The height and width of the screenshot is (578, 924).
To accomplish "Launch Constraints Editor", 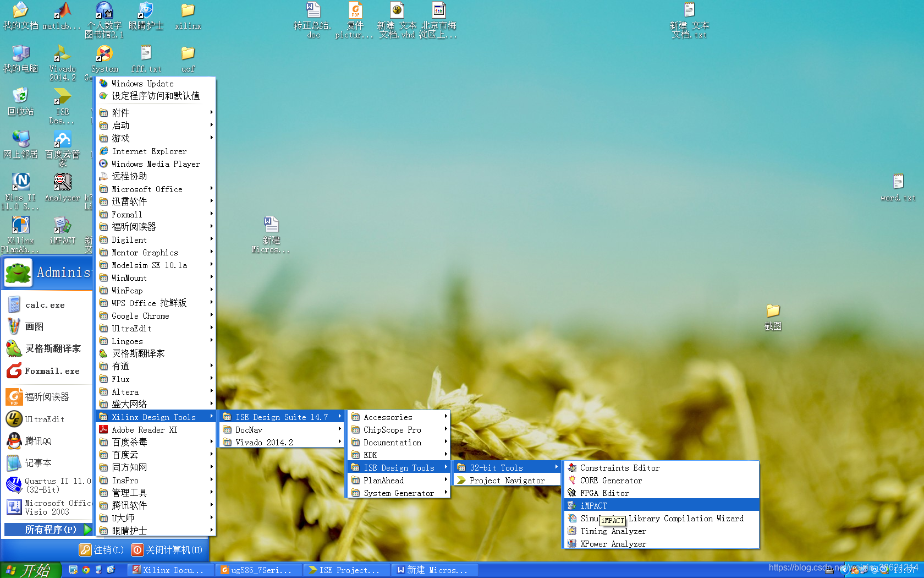I will pos(662,467).
